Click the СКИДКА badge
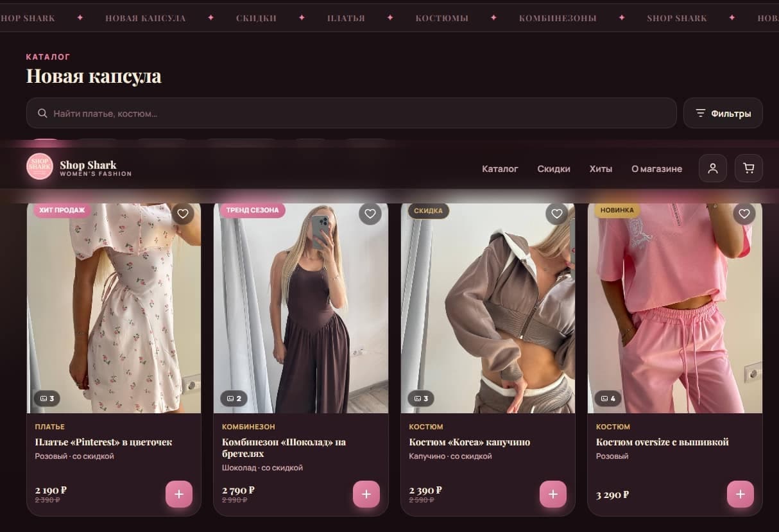Viewport: 779px width, 532px height. coord(428,210)
